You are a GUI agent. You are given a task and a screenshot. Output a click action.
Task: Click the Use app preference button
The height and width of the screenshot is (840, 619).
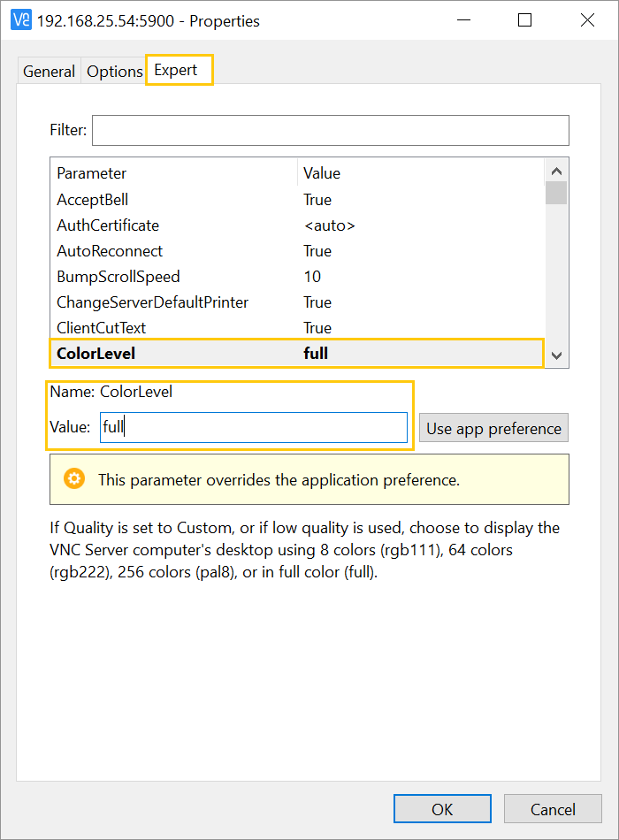coord(493,428)
